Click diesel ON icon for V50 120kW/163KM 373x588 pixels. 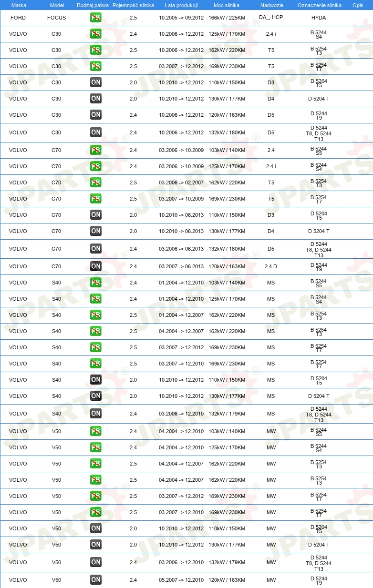(x=96, y=580)
